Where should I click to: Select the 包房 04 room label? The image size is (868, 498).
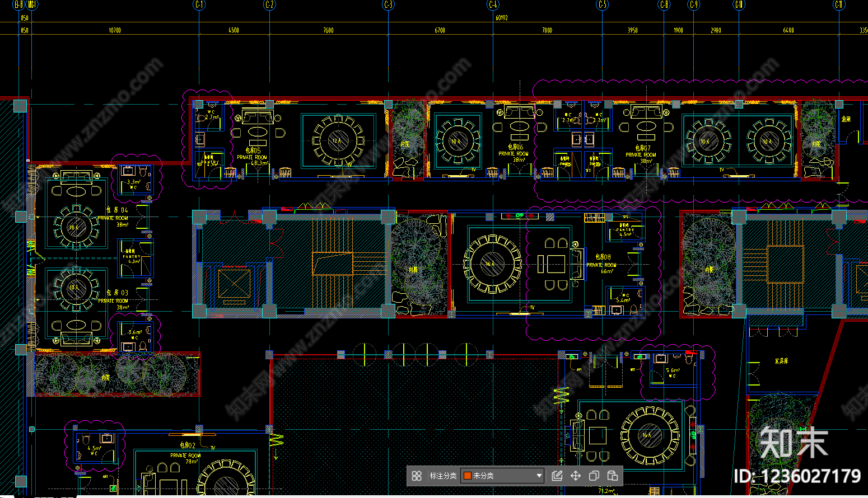[117, 210]
